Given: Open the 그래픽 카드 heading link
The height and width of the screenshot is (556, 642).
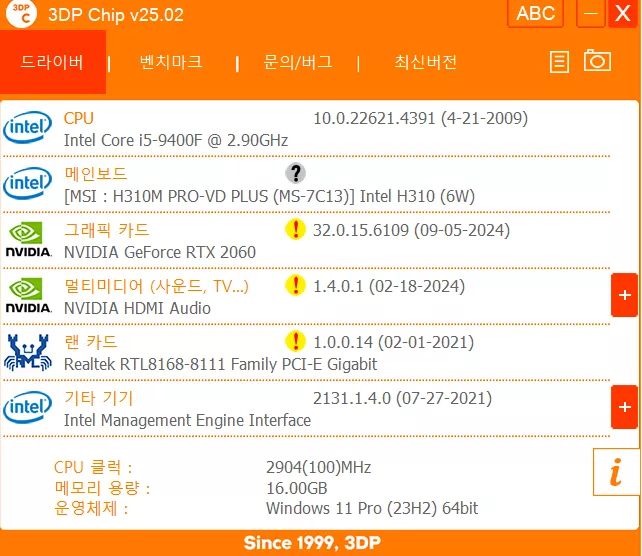Looking at the screenshot, I should tap(106, 230).
